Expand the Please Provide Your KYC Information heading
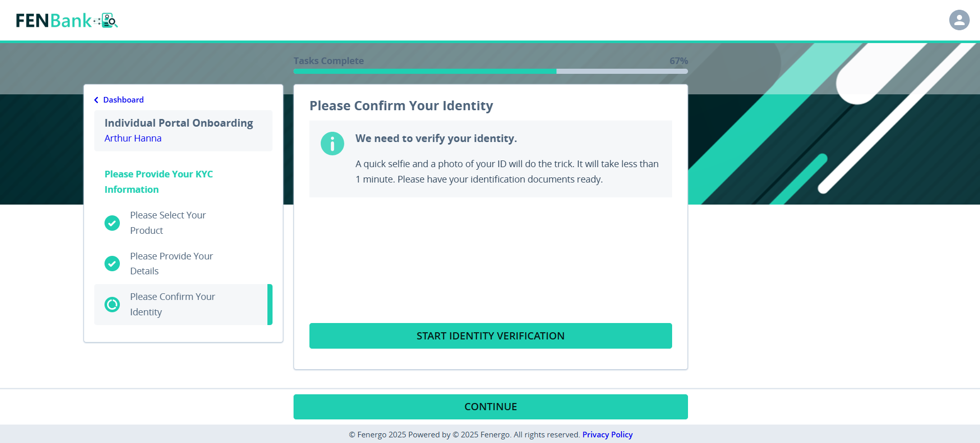 (158, 182)
